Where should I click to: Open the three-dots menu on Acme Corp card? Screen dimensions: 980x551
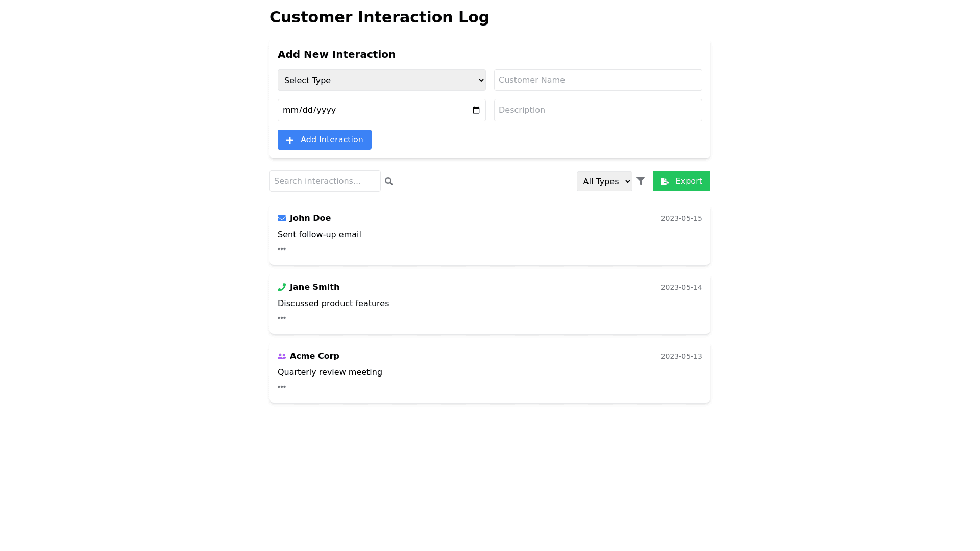(282, 387)
